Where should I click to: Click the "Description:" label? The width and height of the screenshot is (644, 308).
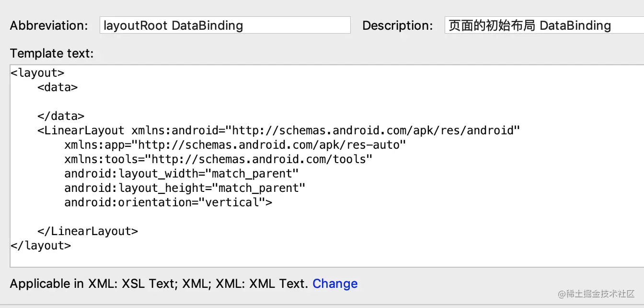tap(397, 26)
